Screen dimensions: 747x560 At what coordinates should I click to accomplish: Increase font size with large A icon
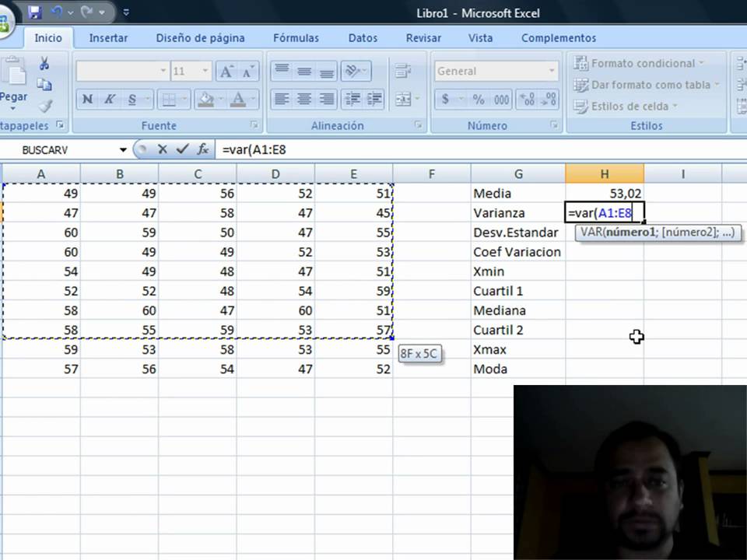pyautogui.click(x=226, y=72)
